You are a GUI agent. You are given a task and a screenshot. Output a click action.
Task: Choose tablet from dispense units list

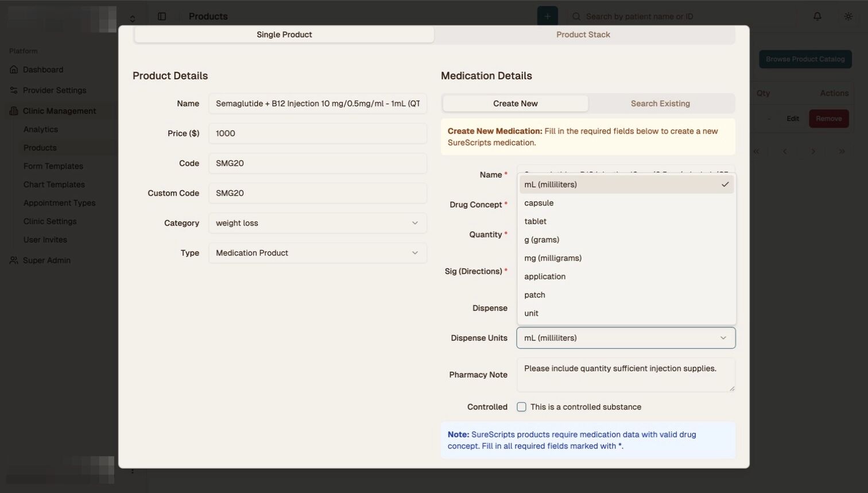click(x=626, y=221)
